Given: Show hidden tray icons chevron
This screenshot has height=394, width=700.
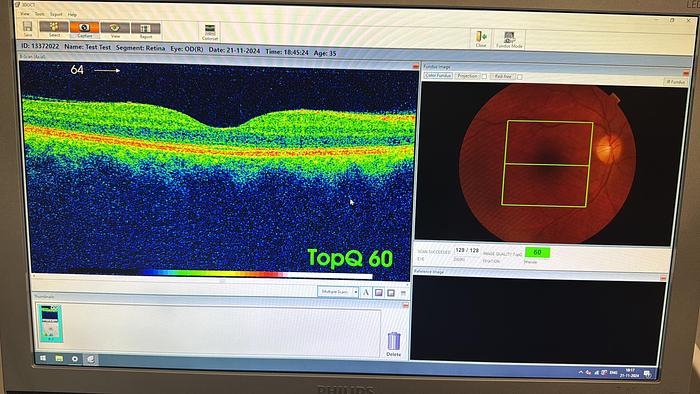Looking at the screenshot, I should pos(580,372).
